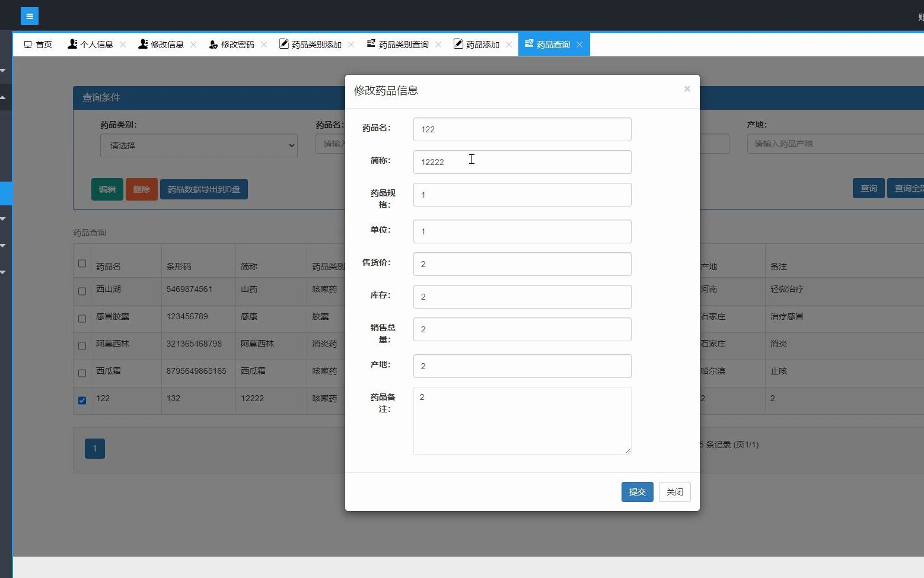Close the 修改药品信息 dialog with X
Image resolution: width=924 pixels, height=578 pixels.
pos(687,89)
